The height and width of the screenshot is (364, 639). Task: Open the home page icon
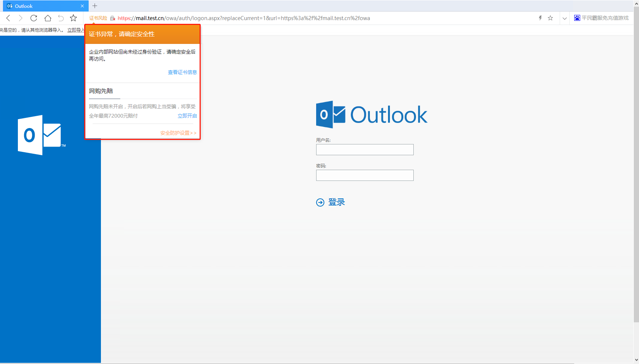[x=48, y=18]
